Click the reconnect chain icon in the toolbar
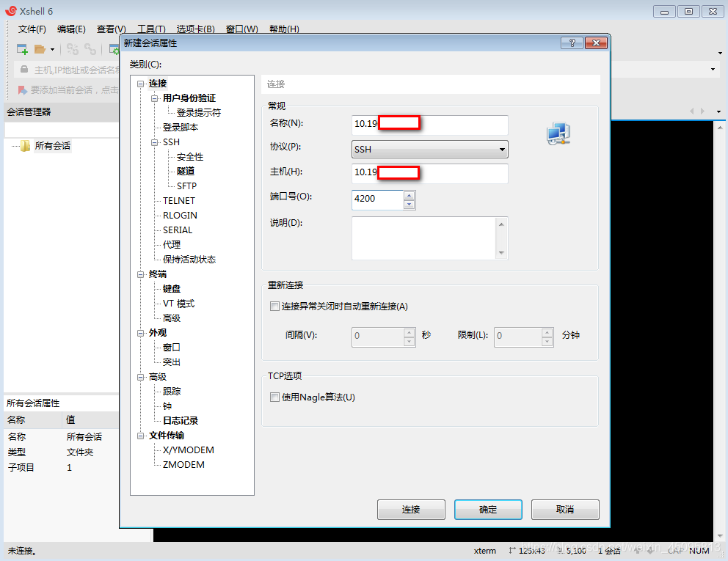 [x=90, y=49]
